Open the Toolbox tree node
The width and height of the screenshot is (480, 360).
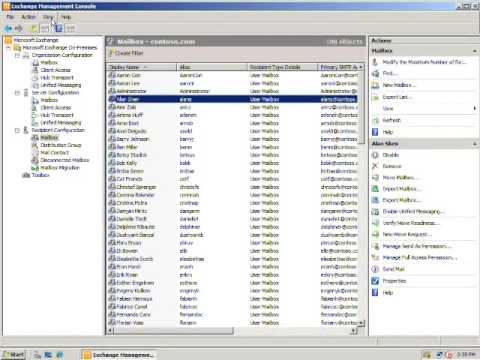[40, 175]
